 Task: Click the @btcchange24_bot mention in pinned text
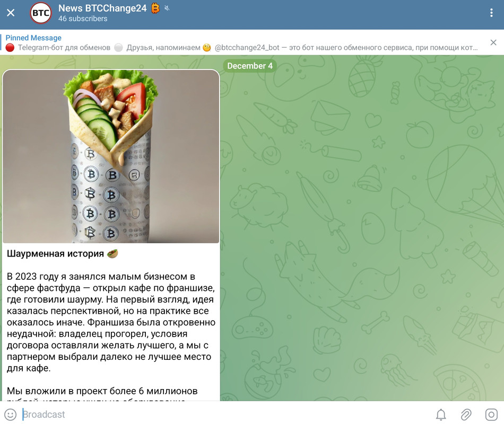pyautogui.click(x=247, y=48)
